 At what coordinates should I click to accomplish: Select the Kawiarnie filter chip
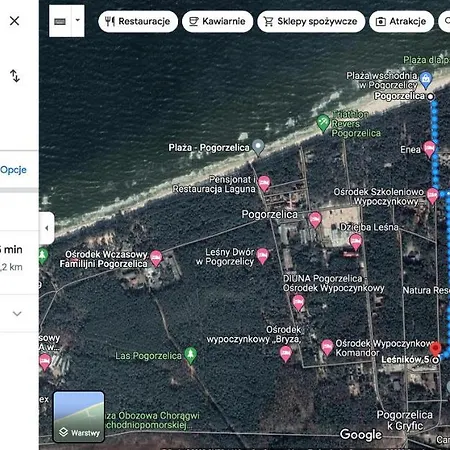(217, 22)
